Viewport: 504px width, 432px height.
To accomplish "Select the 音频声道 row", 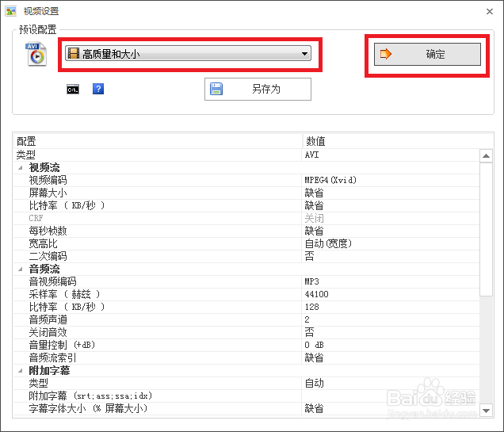I will (246, 319).
